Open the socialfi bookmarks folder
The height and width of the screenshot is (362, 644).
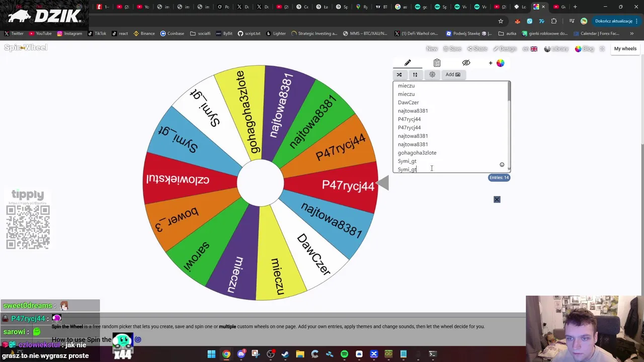pyautogui.click(x=200, y=34)
